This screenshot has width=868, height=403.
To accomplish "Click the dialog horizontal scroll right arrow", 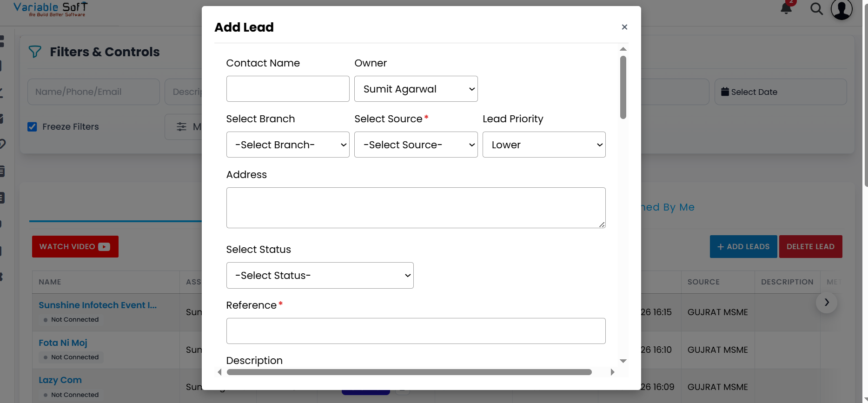I will pos(612,372).
